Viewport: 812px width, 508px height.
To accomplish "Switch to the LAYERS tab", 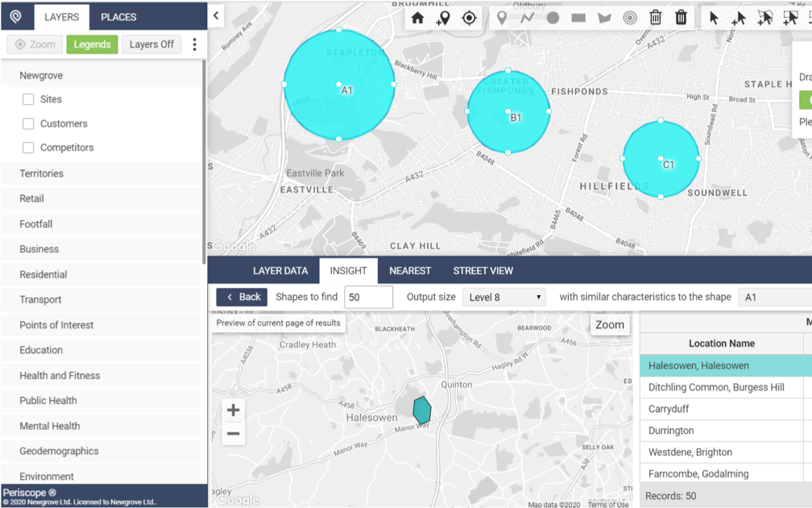I will click(x=61, y=17).
